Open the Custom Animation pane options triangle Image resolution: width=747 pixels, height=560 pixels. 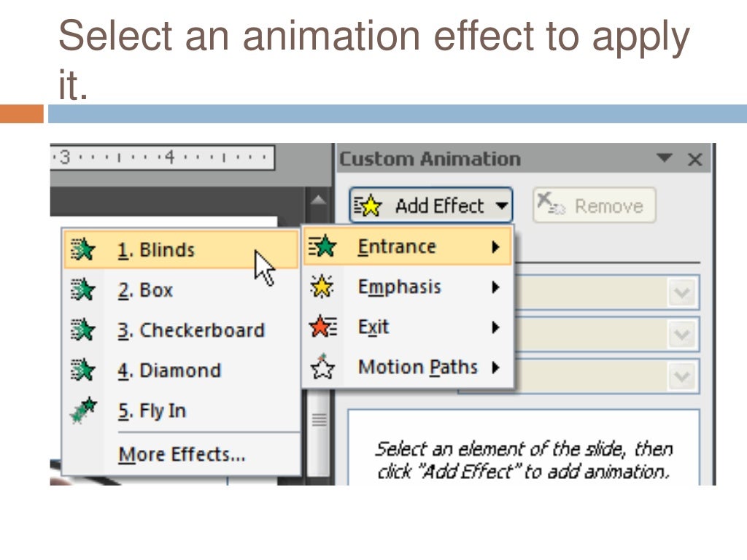664,157
